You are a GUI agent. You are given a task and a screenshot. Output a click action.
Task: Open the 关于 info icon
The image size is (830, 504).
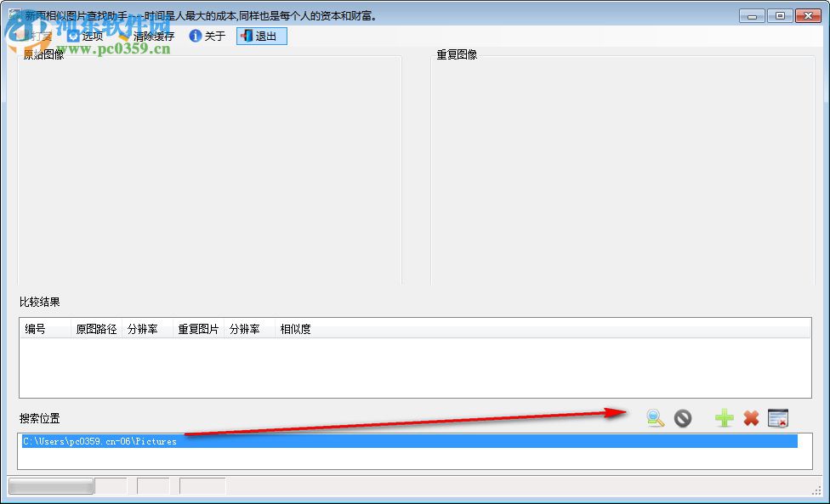195,36
